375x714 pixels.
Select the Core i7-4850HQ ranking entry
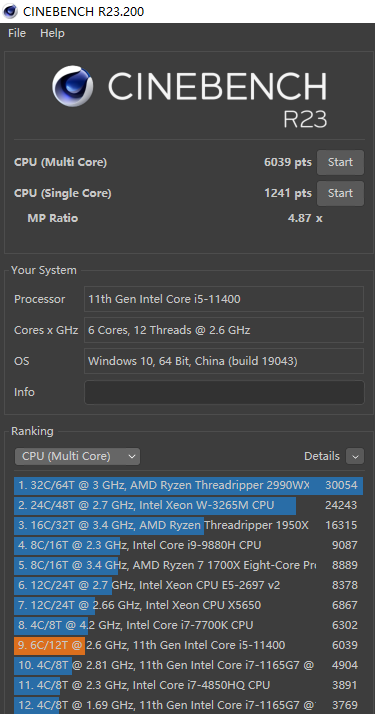coord(188,685)
